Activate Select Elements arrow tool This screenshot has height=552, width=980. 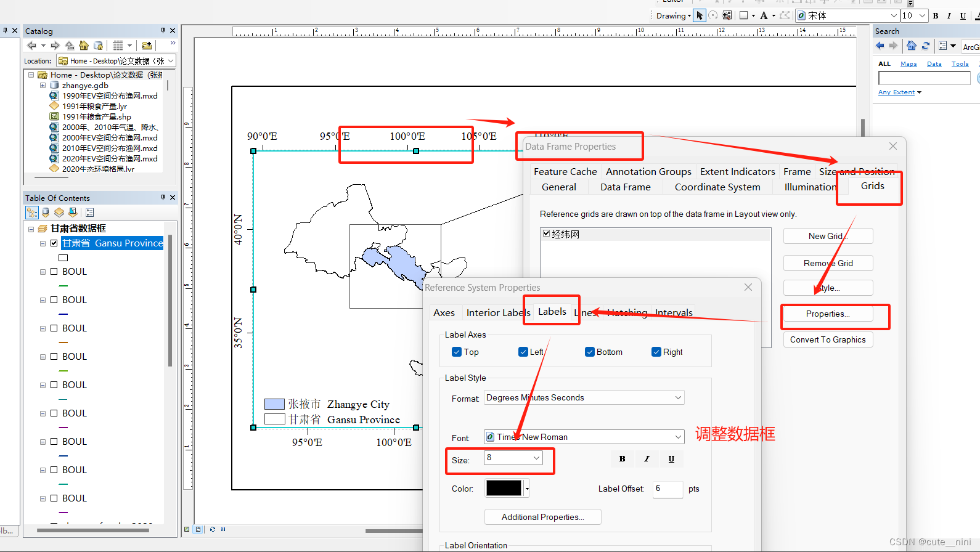(x=700, y=15)
